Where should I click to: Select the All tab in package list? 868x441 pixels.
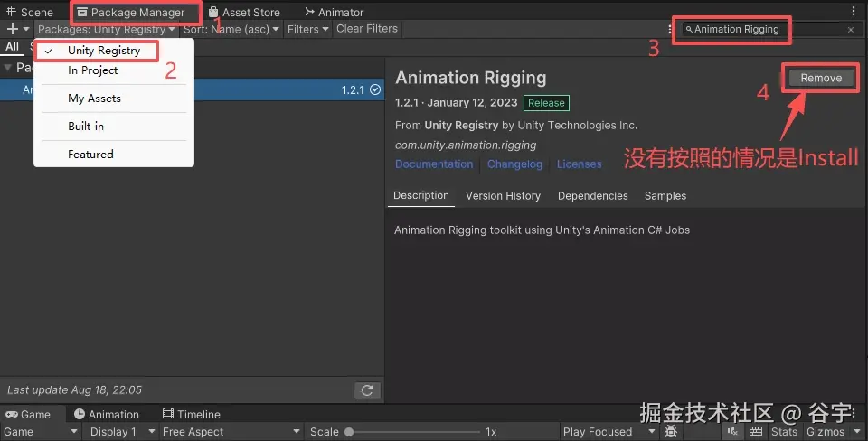(x=12, y=47)
